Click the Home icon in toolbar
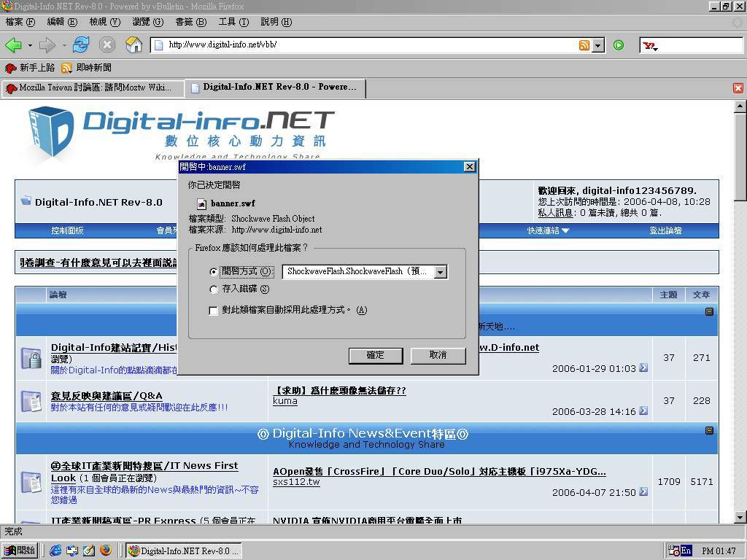The width and height of the screenshot is (747, 560). tap(133, 45)
